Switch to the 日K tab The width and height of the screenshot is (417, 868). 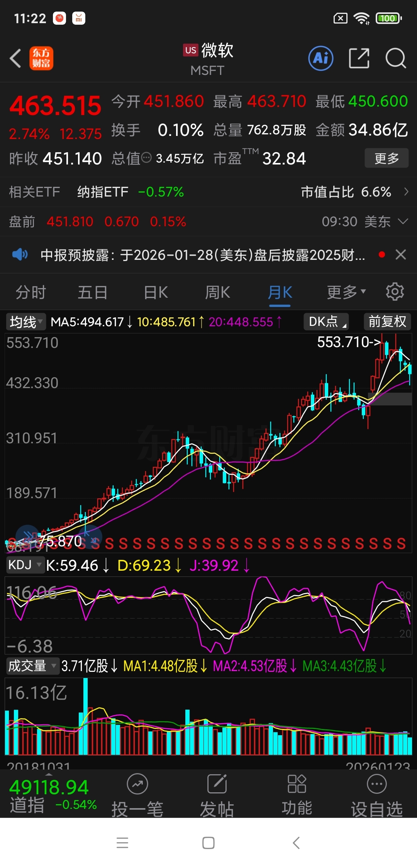[156, 292]
